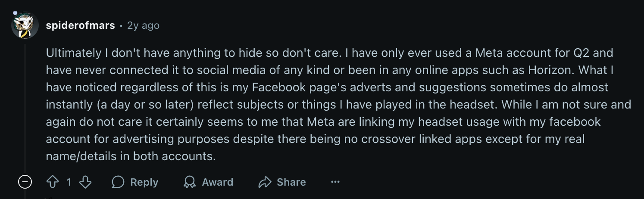The height and width of the screenshot is (199, 644).
Task: Click the vote count number 1
Action: click(x=69, y=182)
